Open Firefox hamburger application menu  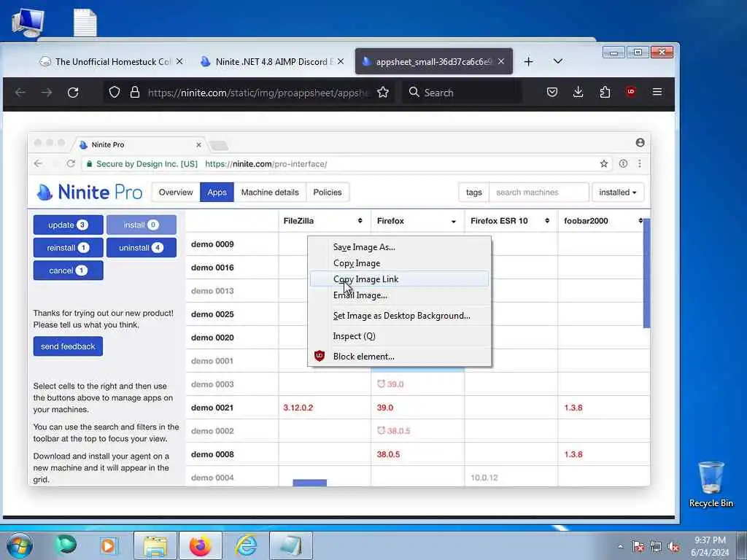657,92
